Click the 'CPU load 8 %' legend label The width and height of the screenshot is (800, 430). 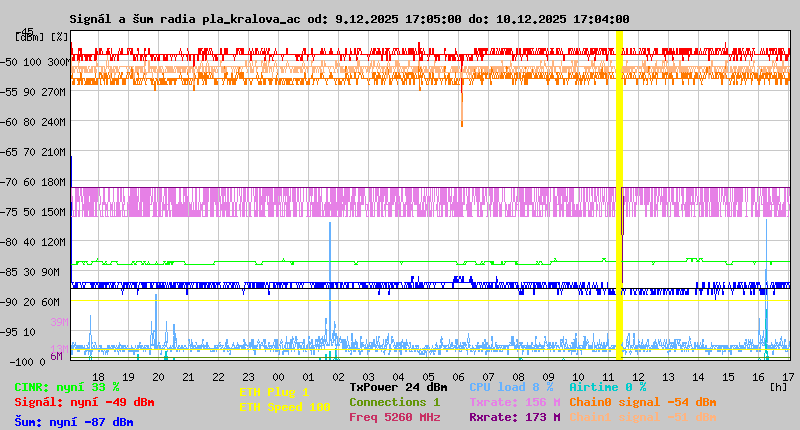point(511,387)
